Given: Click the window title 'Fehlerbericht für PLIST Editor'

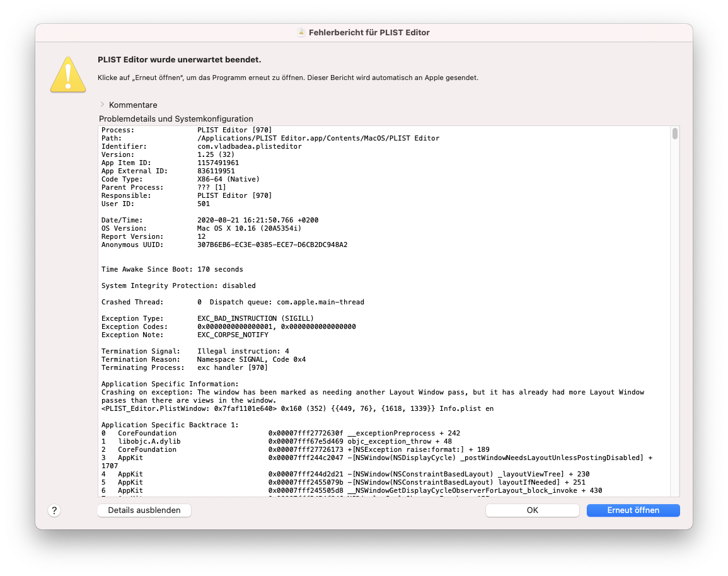Looking at the screenshot, I should pyautogui.click(x=369, y=33).
